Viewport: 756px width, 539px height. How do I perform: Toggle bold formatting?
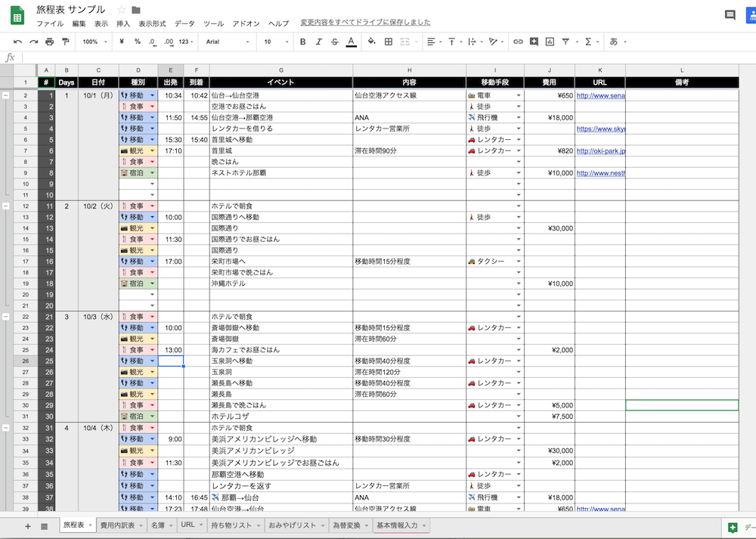(x=302, y=42)
